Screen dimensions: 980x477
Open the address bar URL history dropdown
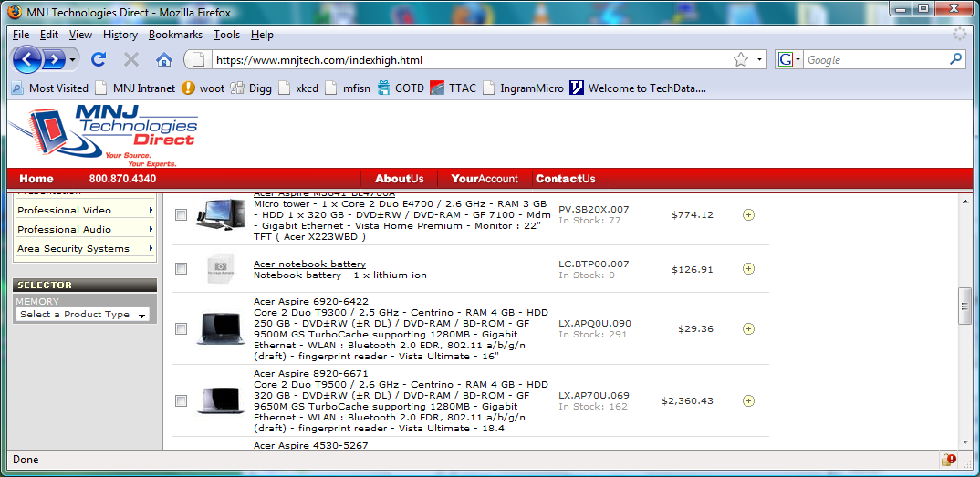[x=759, y=60]
